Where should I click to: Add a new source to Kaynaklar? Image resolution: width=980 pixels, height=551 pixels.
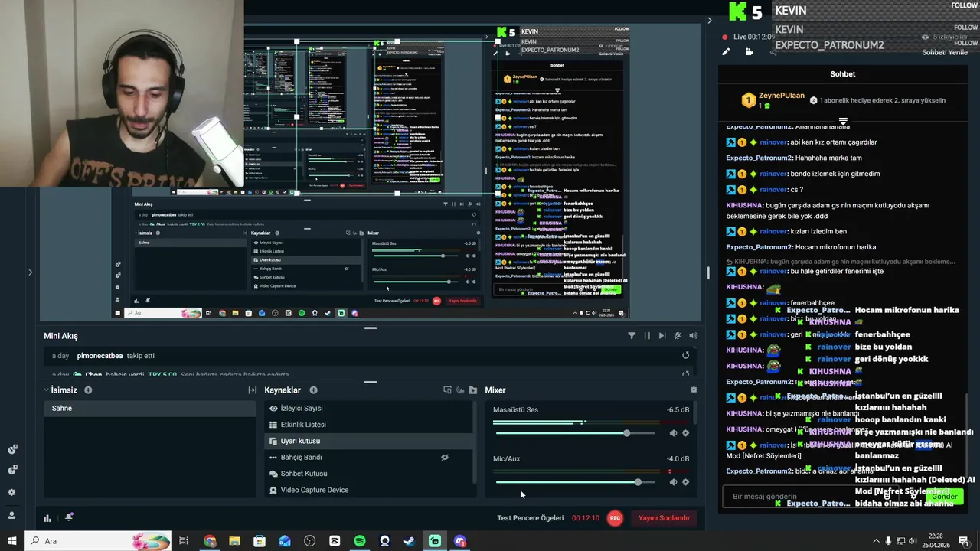tap(313, 390)
